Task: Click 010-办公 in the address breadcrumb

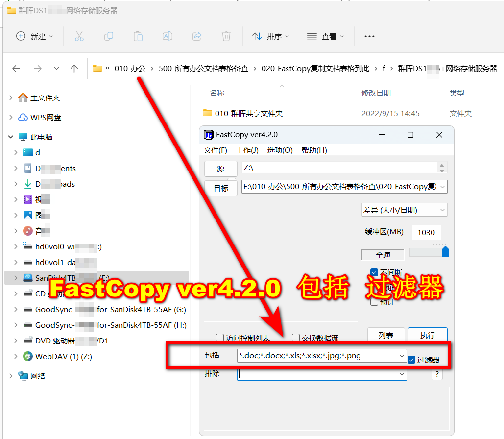Action: [x=130, y=68]
